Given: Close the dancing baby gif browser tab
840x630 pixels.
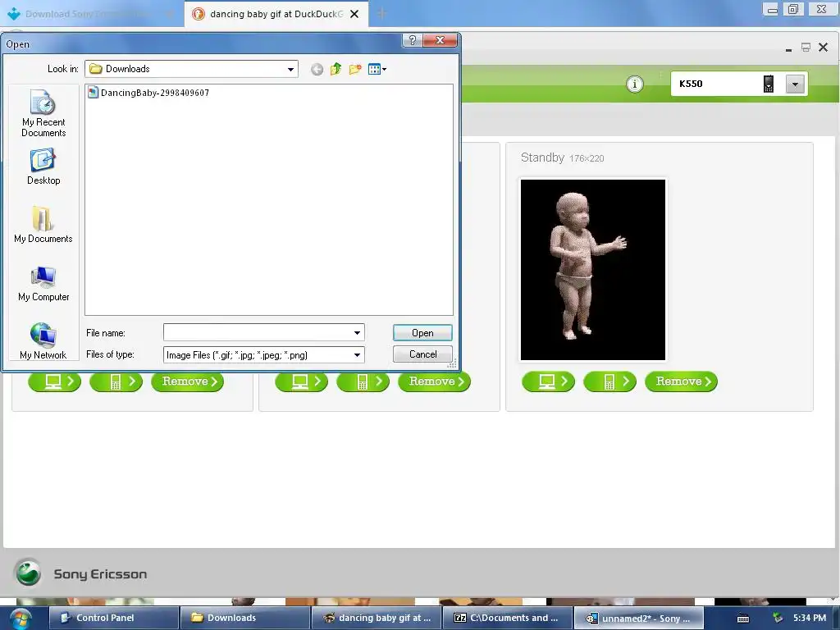Looking at the screenshot, I should point(354,14).
